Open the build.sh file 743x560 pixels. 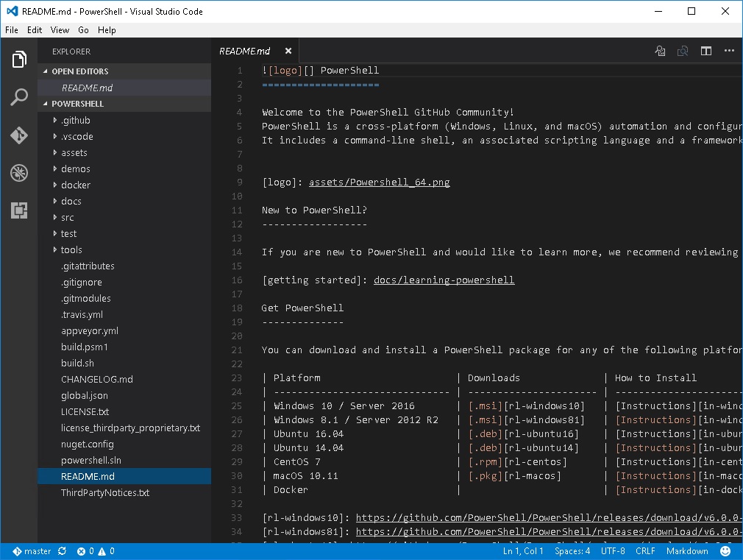[x=124, y=363]
